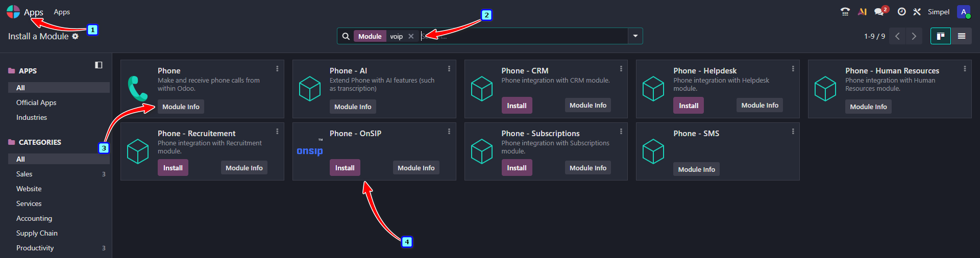Open kebab menu on Phone - CRM card

pos(621,69)
